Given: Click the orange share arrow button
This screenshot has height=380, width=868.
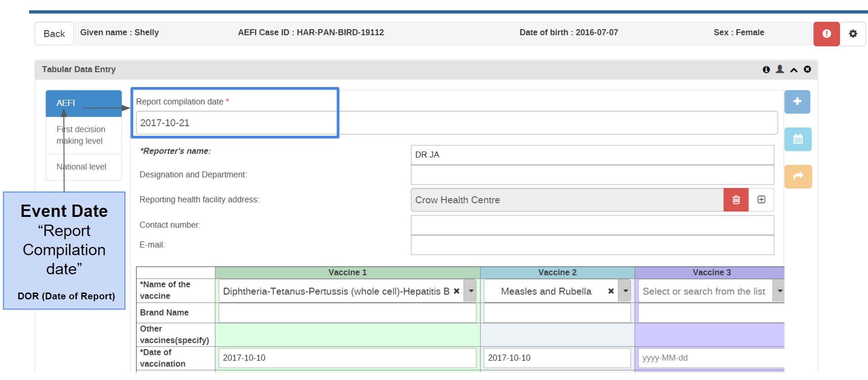Looking at the screenshot, I should pyautogui.click(x=798, y=176).
